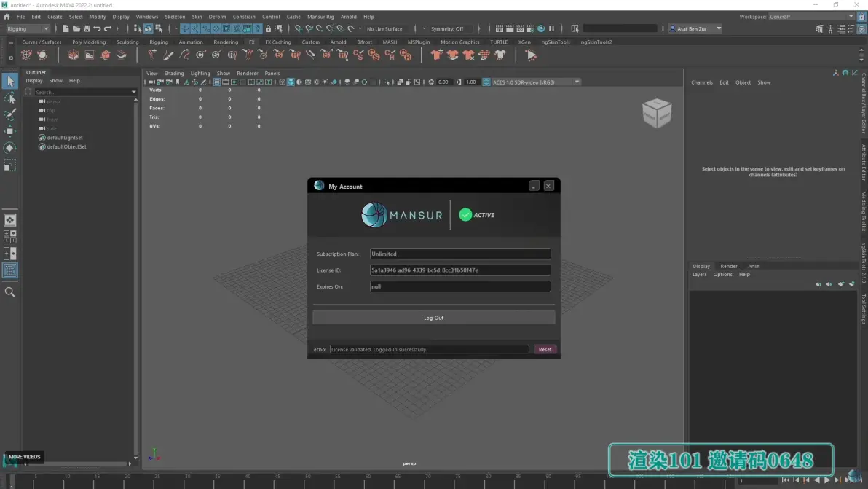Screen dimensions: 868x489
Task: Switch to the ngSkinTools2 shelf tab
Action: pos(596,42)
